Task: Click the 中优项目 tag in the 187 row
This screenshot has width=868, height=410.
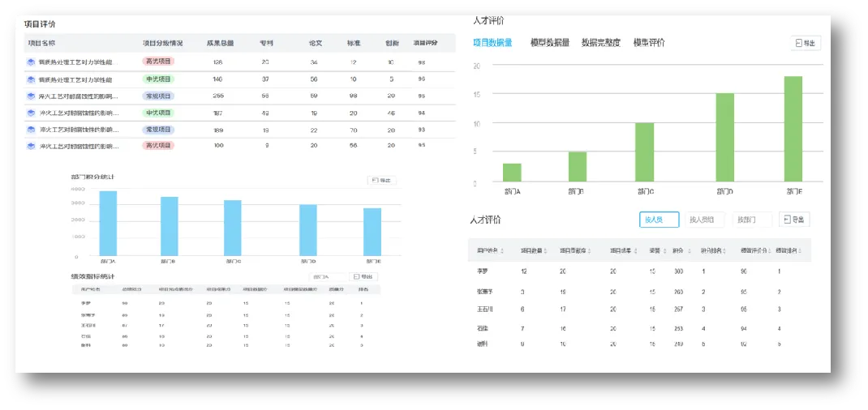Action: tap(158, 113)
